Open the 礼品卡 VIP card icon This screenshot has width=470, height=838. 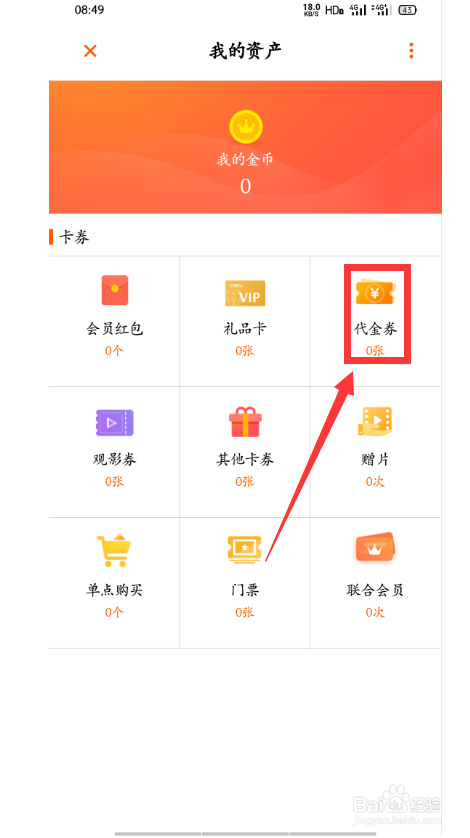(x=245, y=293)
